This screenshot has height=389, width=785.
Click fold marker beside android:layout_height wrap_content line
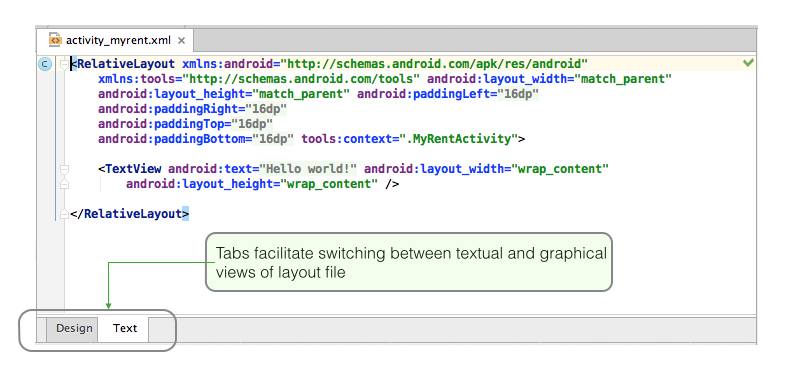click(x=64, y=184)
